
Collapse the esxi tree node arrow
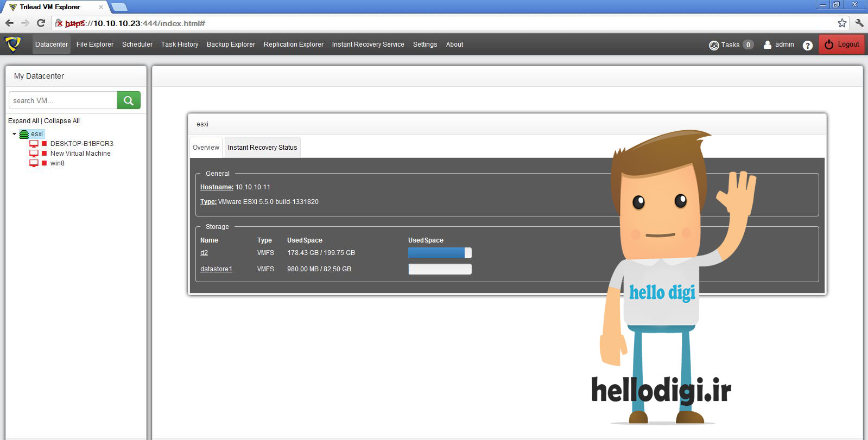pyautogui.click(x=14, y=134)
